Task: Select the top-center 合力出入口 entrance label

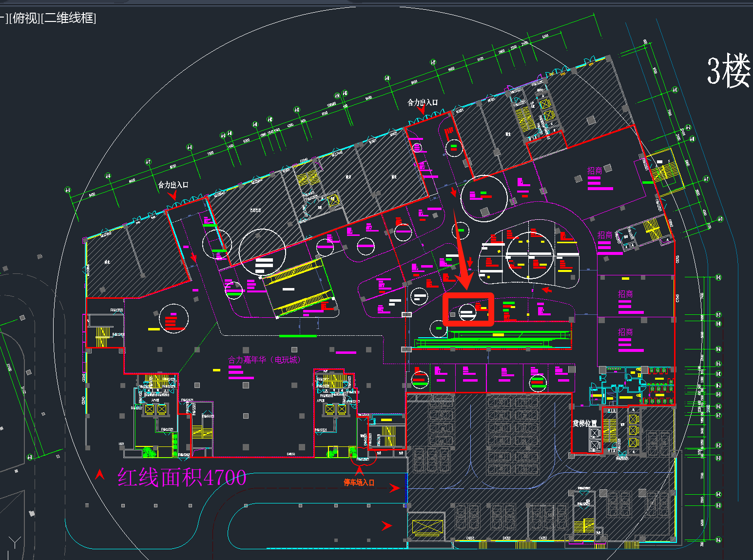Action: pyautogui.click(x=423, y=102)
